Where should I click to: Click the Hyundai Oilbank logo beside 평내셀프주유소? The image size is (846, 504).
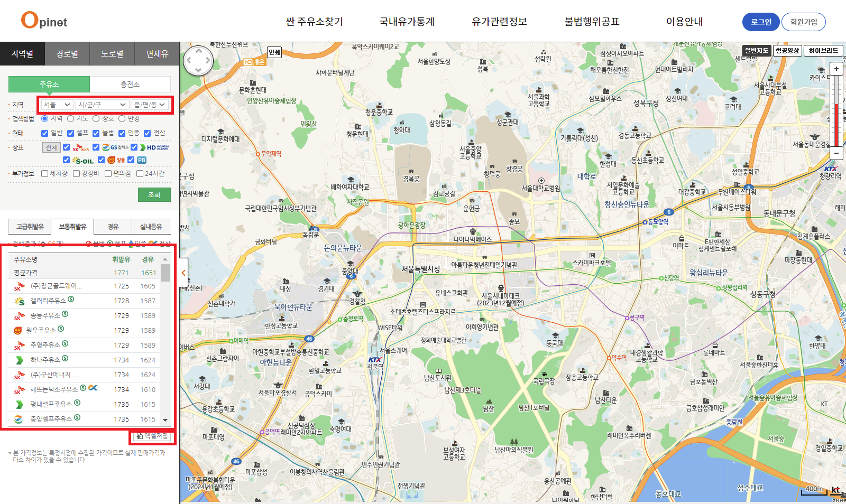point(20,405)
